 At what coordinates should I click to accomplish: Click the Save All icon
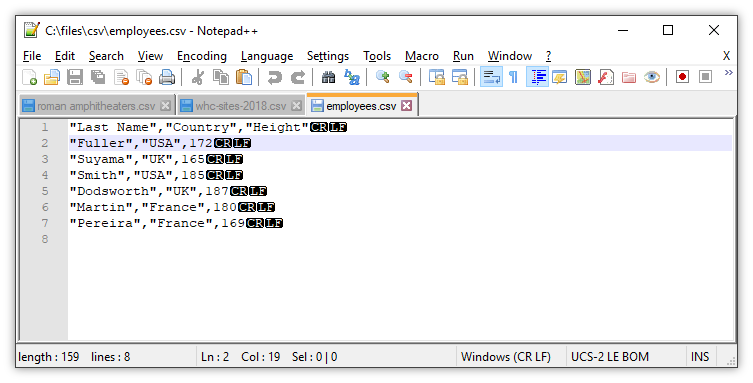point(98,77)
